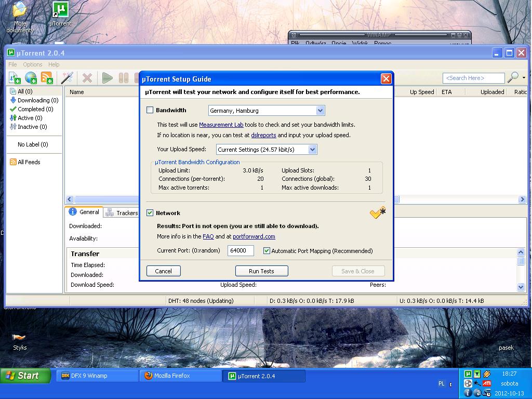532x399 pixels.
Task: Click the ETA column header
Action: [446, 92]
